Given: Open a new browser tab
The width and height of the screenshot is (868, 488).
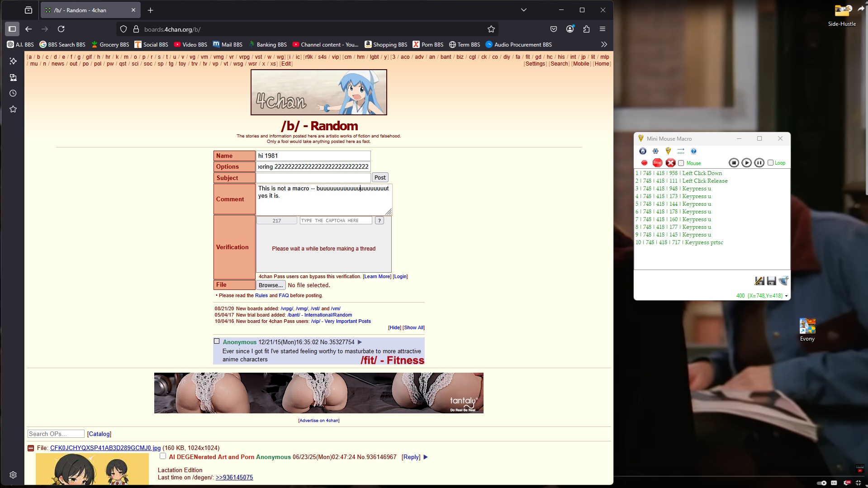Looking at the screenshot, I should coord(151,10).
